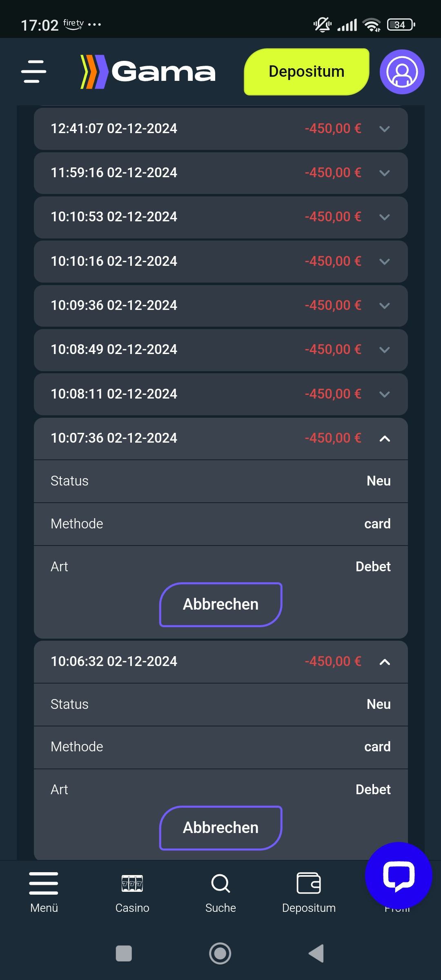Viewport: 441px width, 980px height.
Task: Expand the 10:10:53 transaction row
Action: click(220, 217)
